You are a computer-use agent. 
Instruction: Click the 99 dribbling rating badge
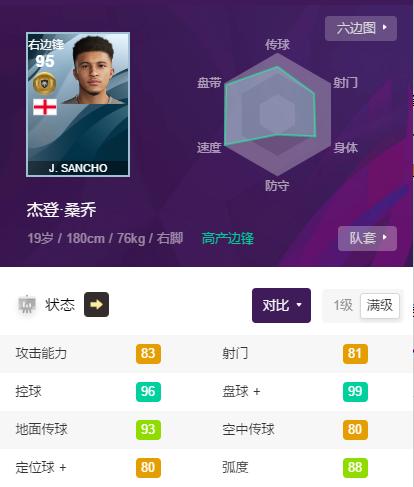pos(355,391)
